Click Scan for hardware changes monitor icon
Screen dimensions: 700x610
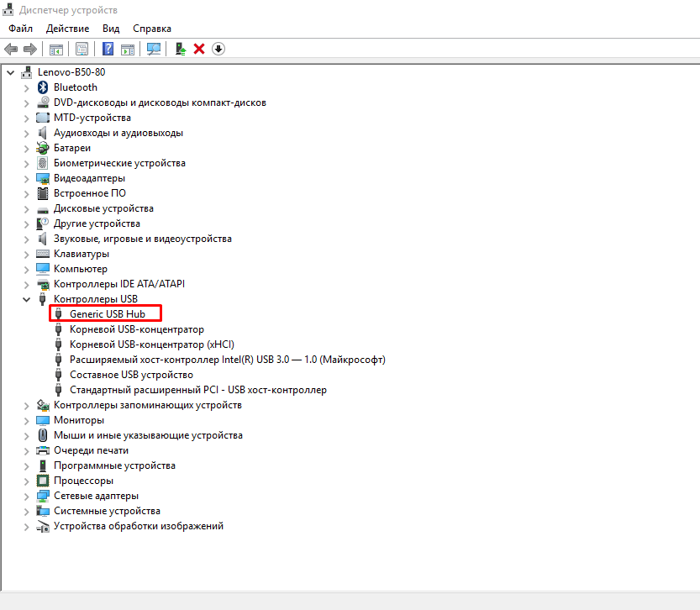[x=154, y=49]
